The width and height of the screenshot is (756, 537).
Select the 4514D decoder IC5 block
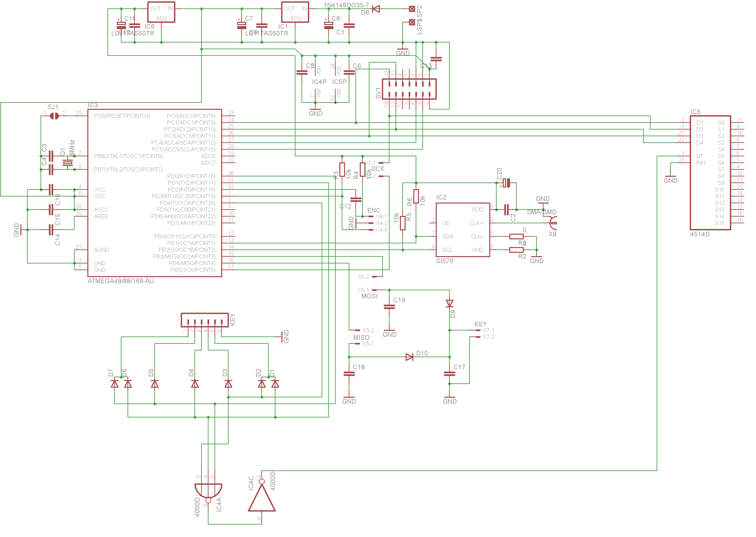pos(710,173)
